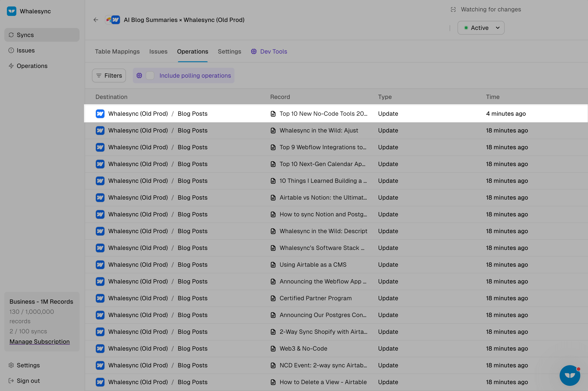Switch to Table Mappings tab
588x391 pixels.
tap(117, 52)
